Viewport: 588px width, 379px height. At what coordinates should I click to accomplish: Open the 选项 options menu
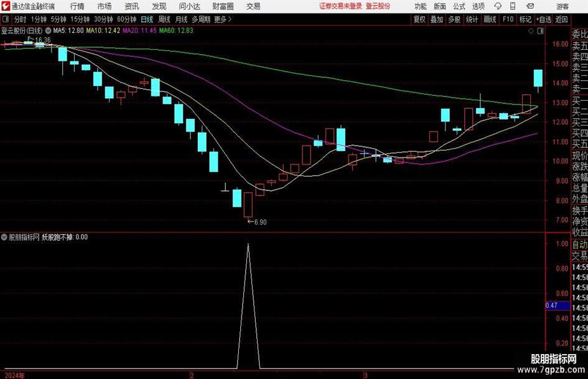pos(478,6)
